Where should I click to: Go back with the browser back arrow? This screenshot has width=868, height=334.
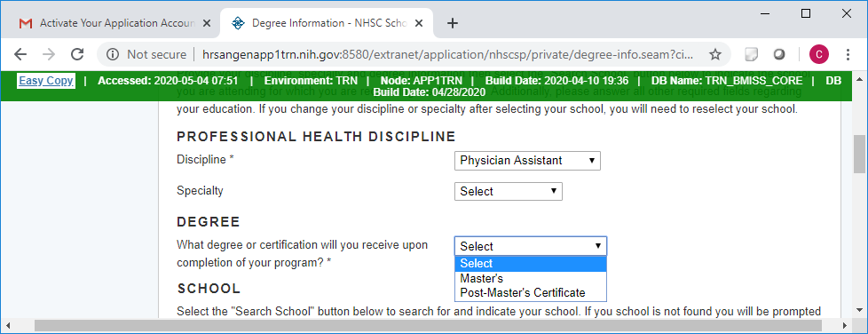(x=20, y=54)
